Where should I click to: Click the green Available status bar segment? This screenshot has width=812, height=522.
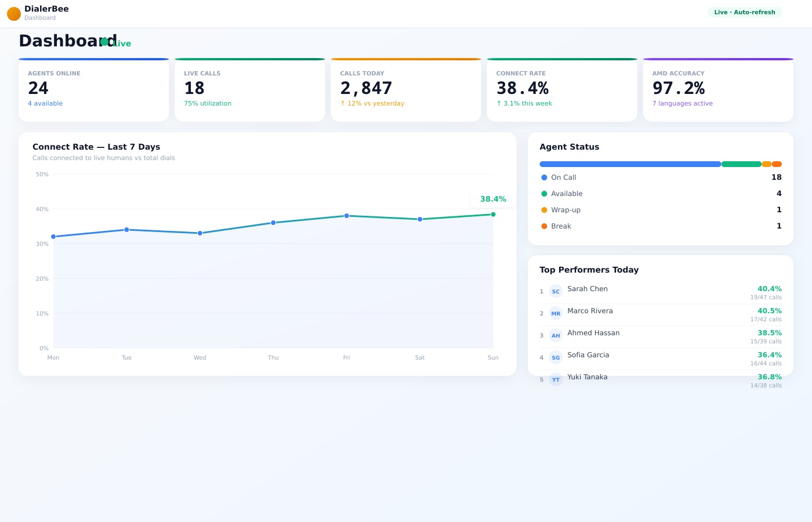coord(741,164)
